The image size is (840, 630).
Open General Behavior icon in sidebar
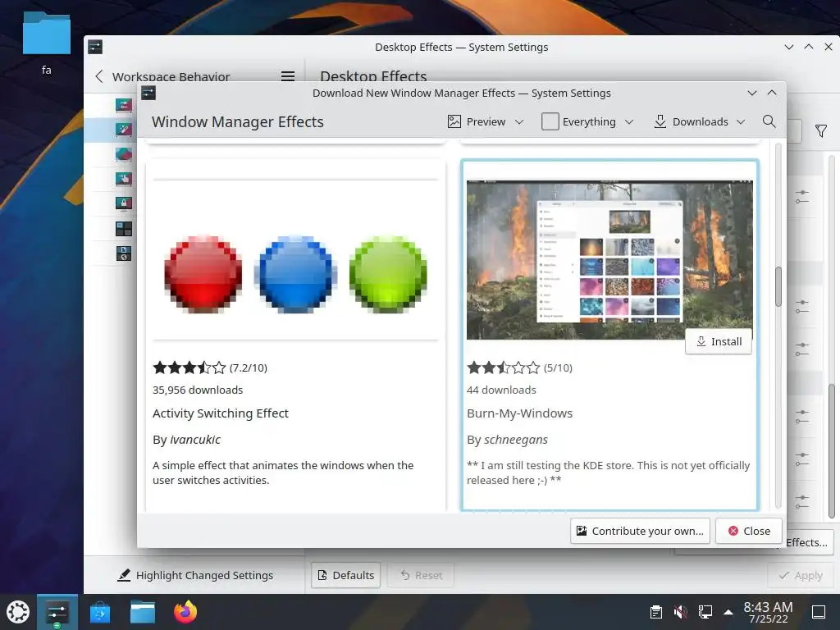pos(124,105)
